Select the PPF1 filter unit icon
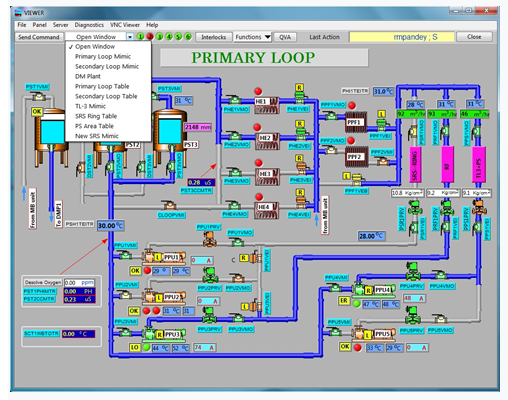Image resolution: width=508 pixels, height=400 pixels. [356, 122]
